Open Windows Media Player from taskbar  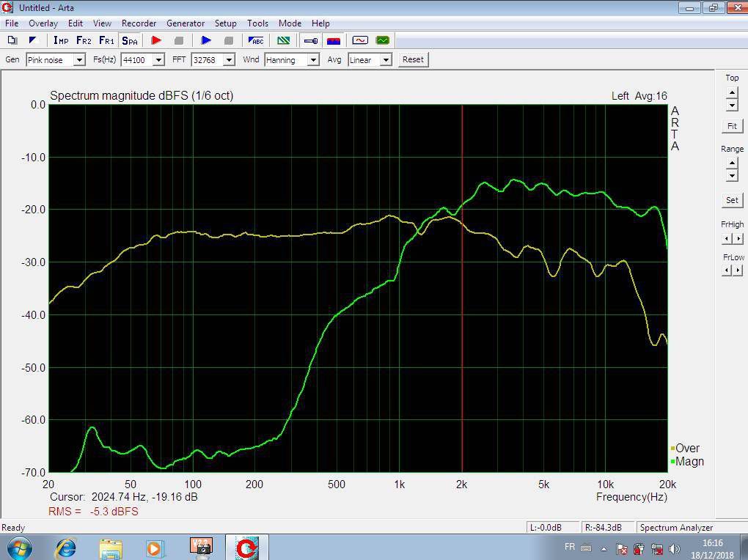click(x=155, y=548)
